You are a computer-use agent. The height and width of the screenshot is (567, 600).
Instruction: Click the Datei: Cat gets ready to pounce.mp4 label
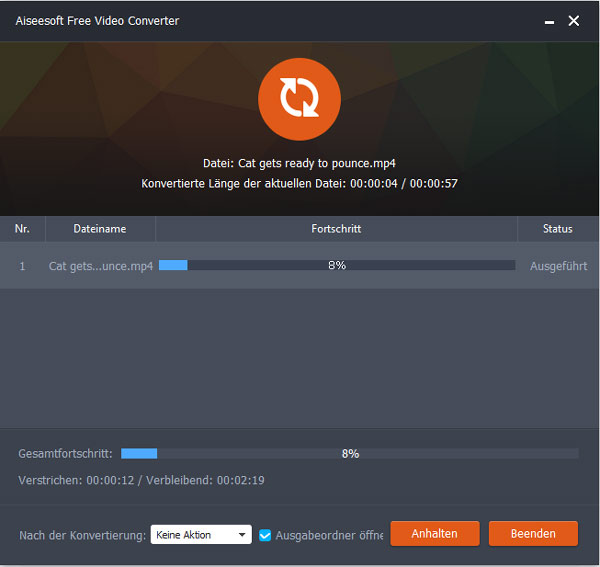click(299, 163)
